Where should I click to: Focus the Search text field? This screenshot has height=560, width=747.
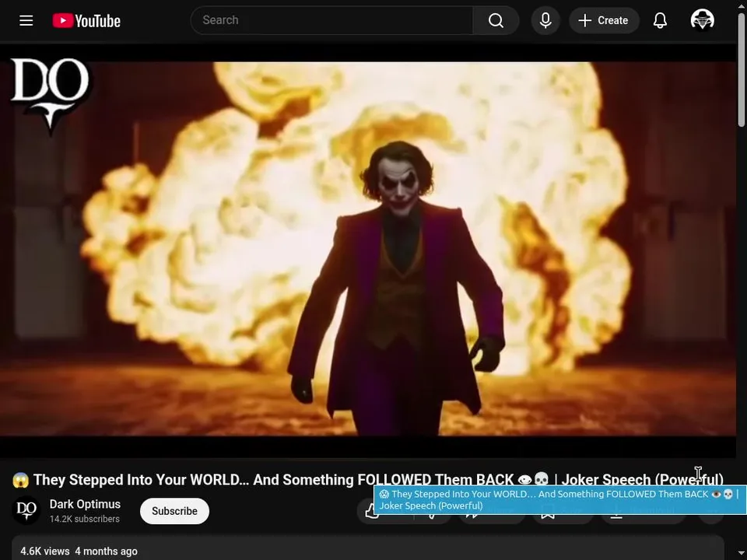[332, 20]
